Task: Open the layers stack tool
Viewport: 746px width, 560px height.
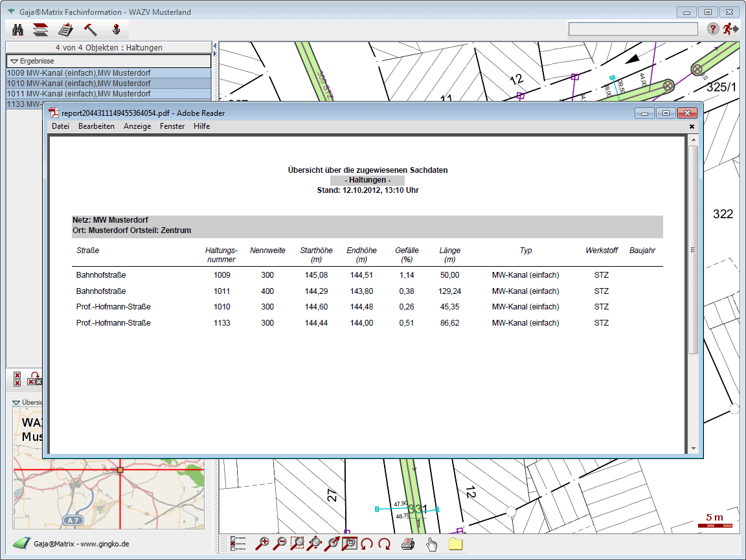Action: pos(41,29)
